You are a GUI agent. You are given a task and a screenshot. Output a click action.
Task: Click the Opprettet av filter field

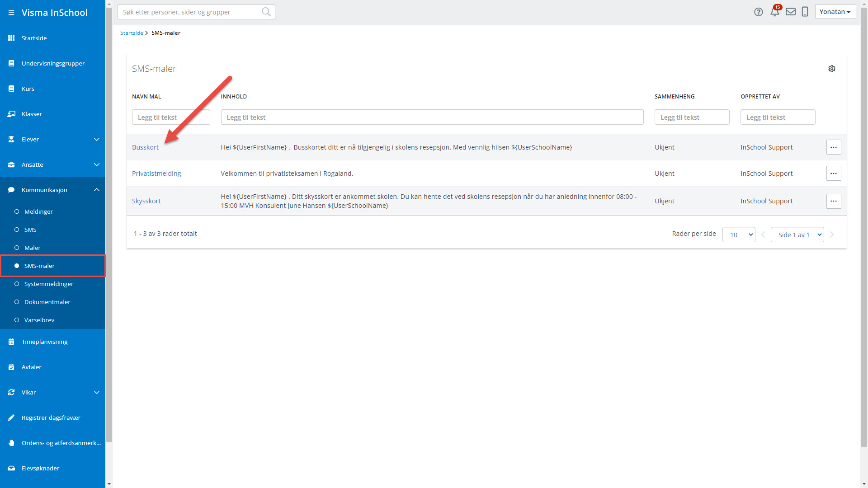(x=778, y=117)
